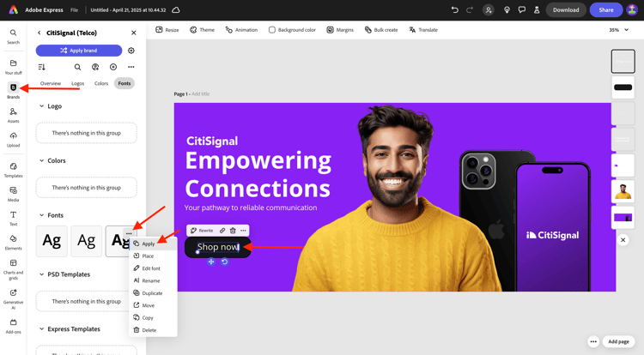
Task: Select the first Ag font swatch
Action: [x=52, y=241]
